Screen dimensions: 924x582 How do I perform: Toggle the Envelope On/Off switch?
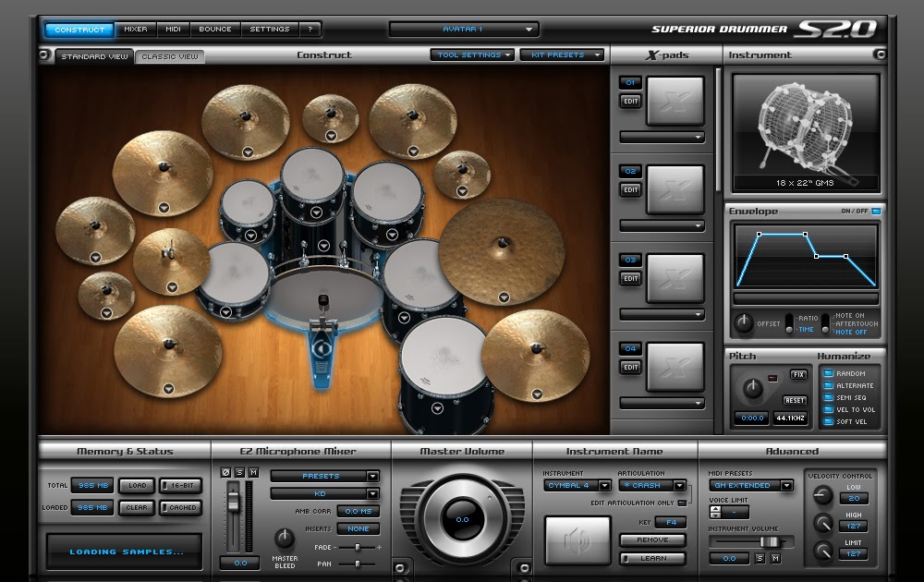pos(876,212)
